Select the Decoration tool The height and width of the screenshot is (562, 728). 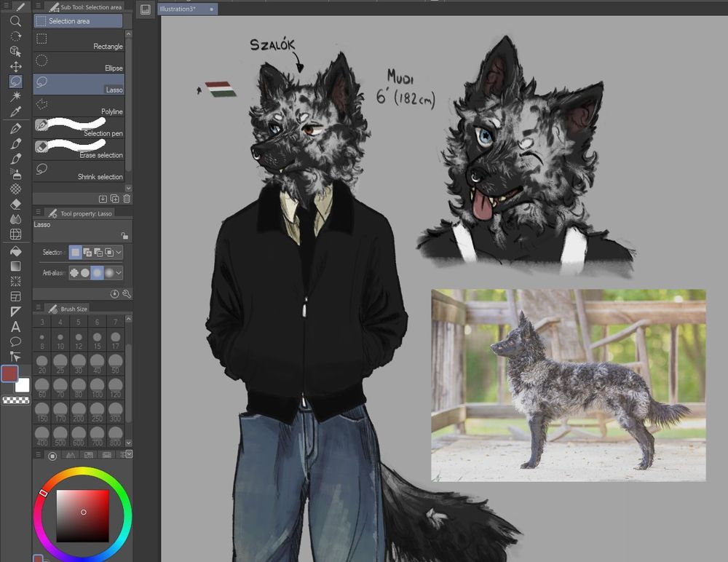[15, 189]
